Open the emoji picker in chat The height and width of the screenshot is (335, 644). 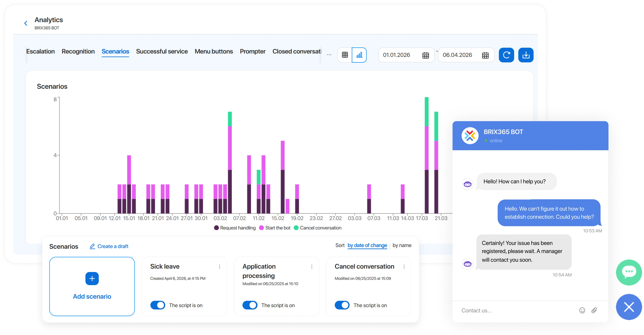click(582, 310)
